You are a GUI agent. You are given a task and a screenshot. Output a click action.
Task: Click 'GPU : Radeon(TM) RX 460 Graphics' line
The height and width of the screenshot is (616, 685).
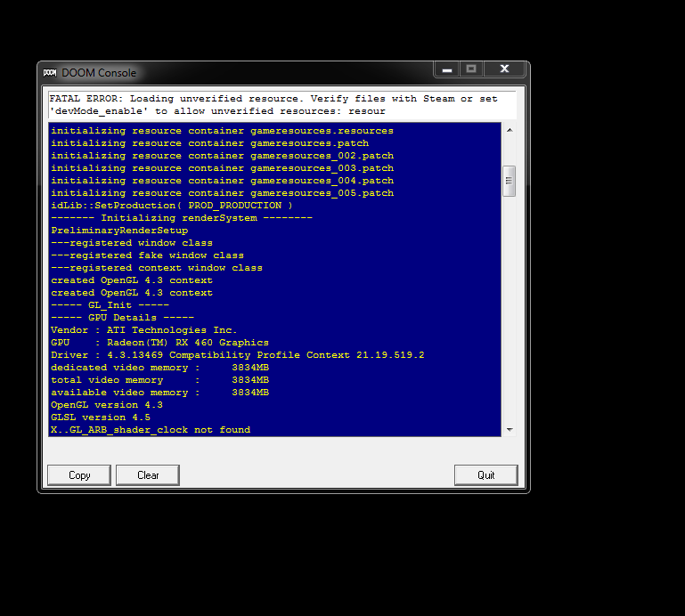[x=159, y=342]
